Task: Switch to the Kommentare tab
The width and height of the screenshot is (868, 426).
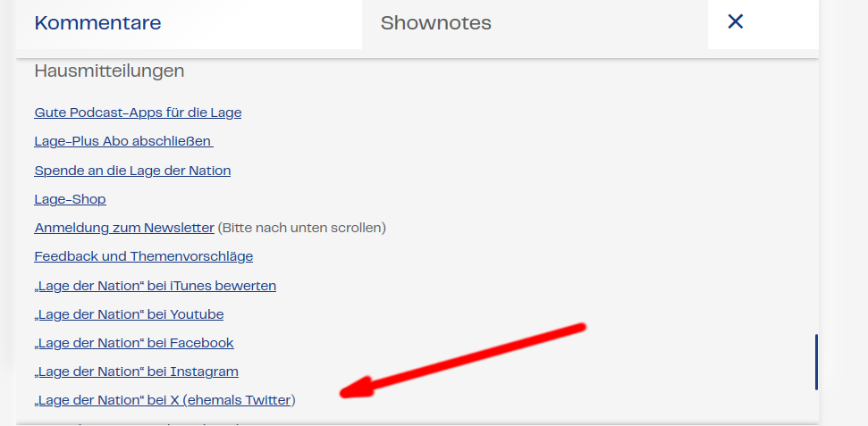Action: 98,23
